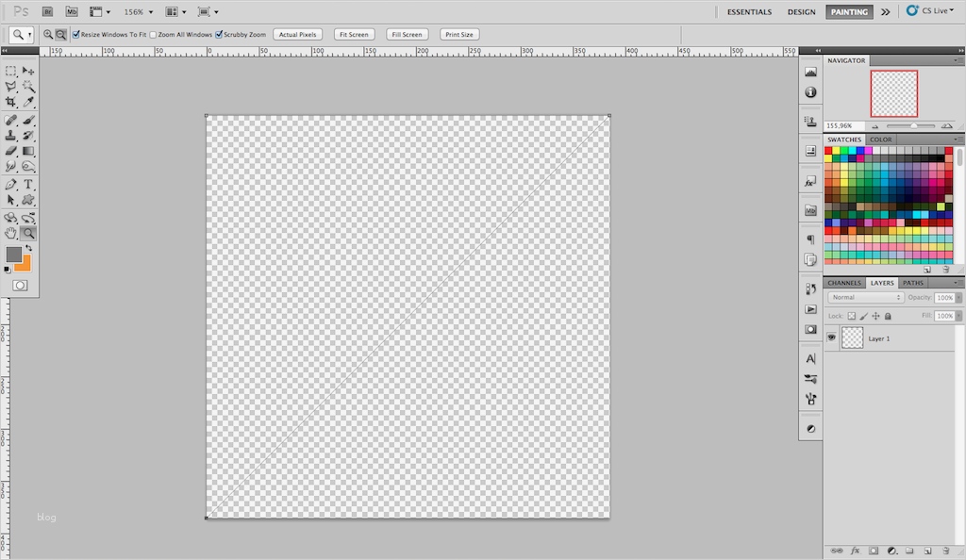966x560 pixels.
Task: Toggle lock image pixels brush icon
Action: [x=864, y=317]
